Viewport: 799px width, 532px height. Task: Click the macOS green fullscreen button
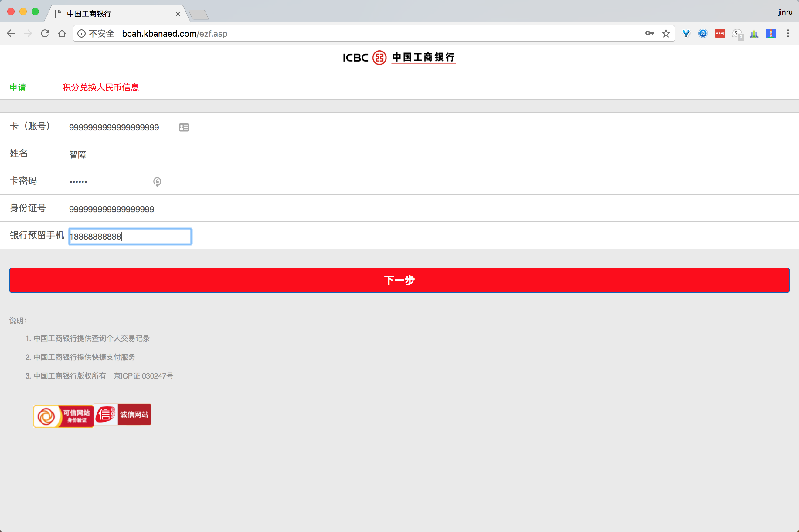click(x=35, y=12)
